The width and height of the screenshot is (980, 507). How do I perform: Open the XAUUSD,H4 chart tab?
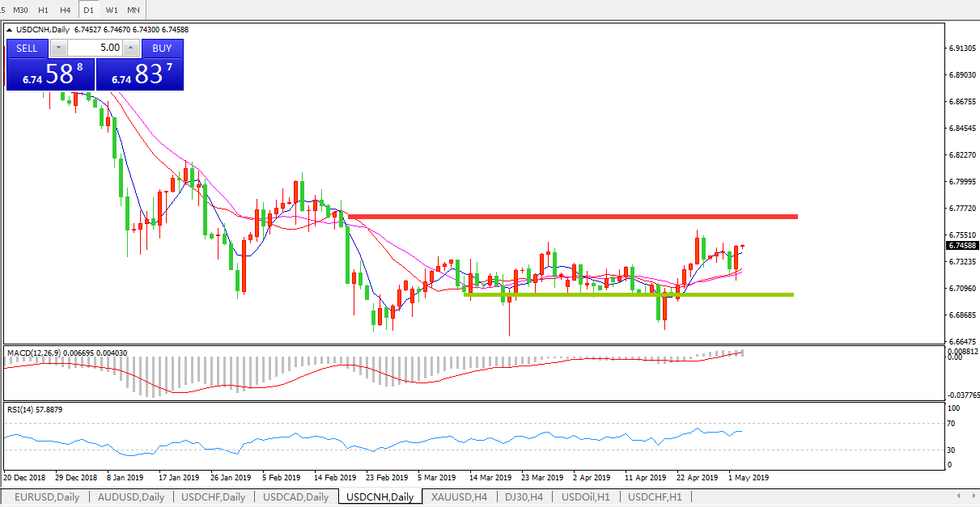click(459, 497)
